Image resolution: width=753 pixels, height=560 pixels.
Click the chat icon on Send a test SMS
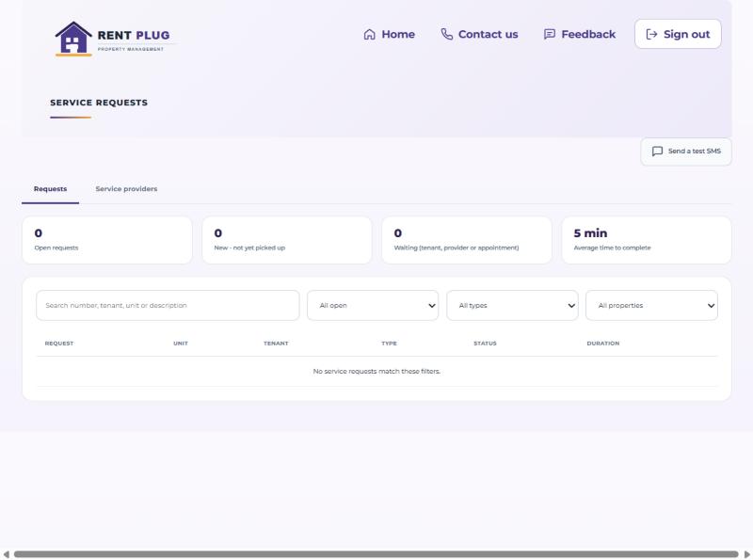tap(657, 152)
